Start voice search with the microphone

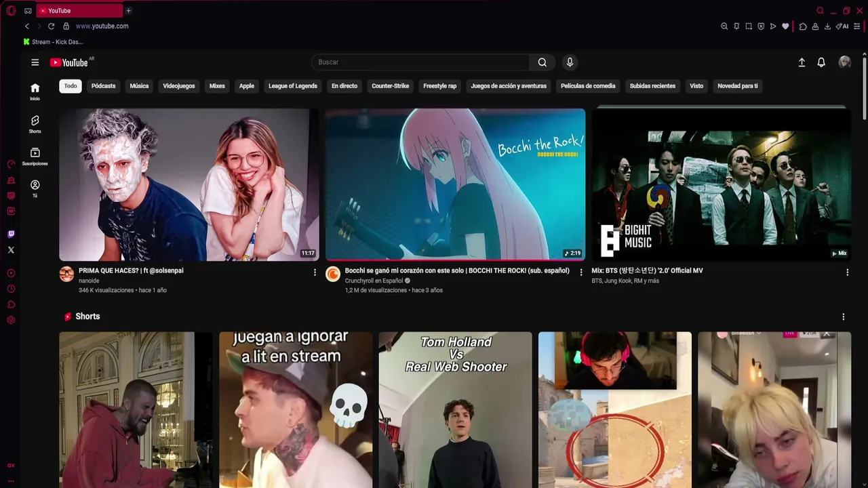pyautogui.click(x=570, y=62)
